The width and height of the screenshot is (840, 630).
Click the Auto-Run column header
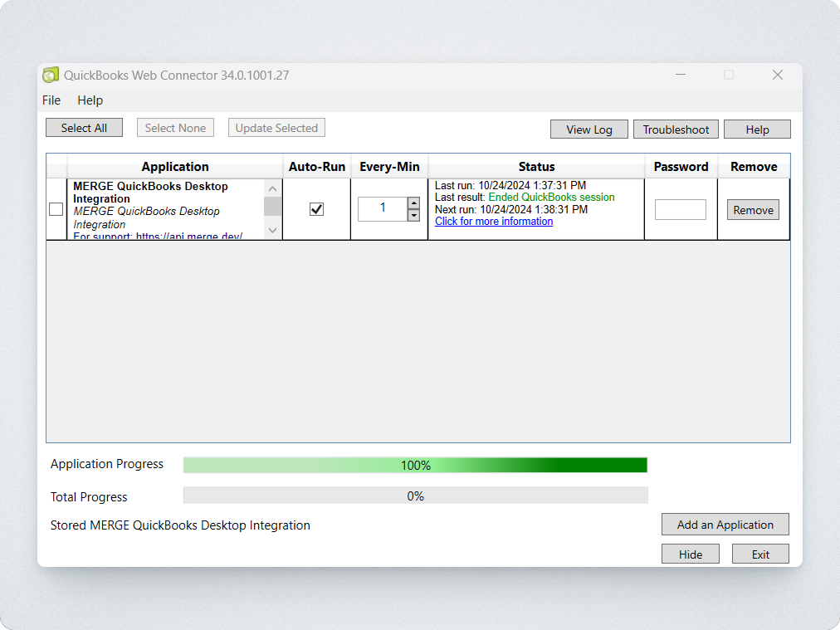tap(316, 167)
